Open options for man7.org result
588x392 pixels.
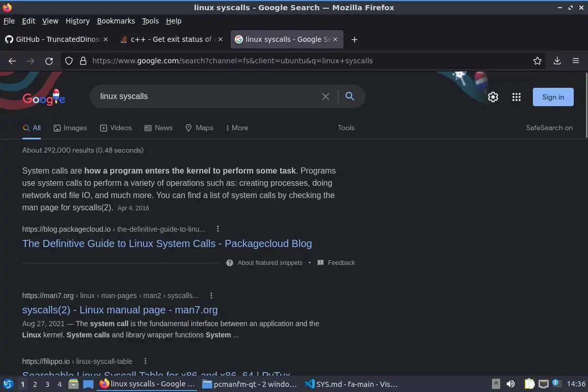click(x=211, y=296)
